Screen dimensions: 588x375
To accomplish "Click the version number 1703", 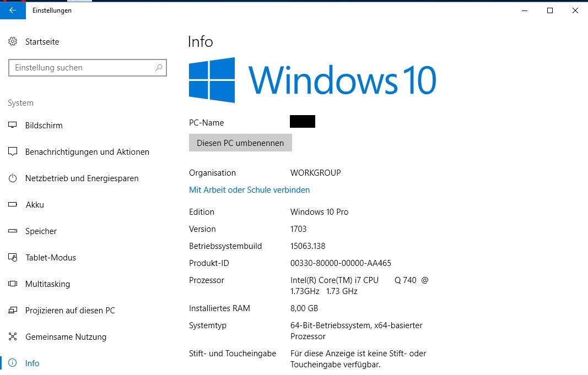I will coord(299,229).
